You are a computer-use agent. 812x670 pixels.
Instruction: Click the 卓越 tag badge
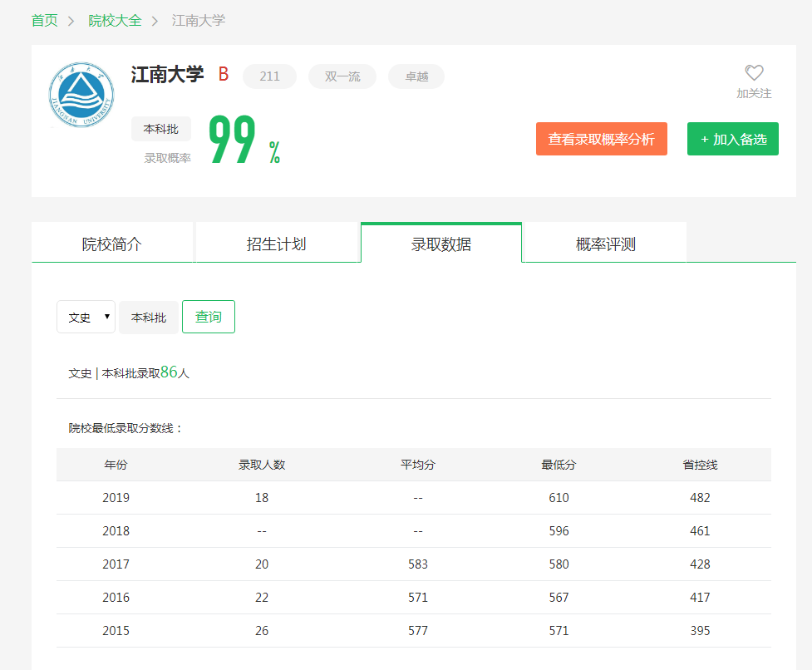point(416,76)
